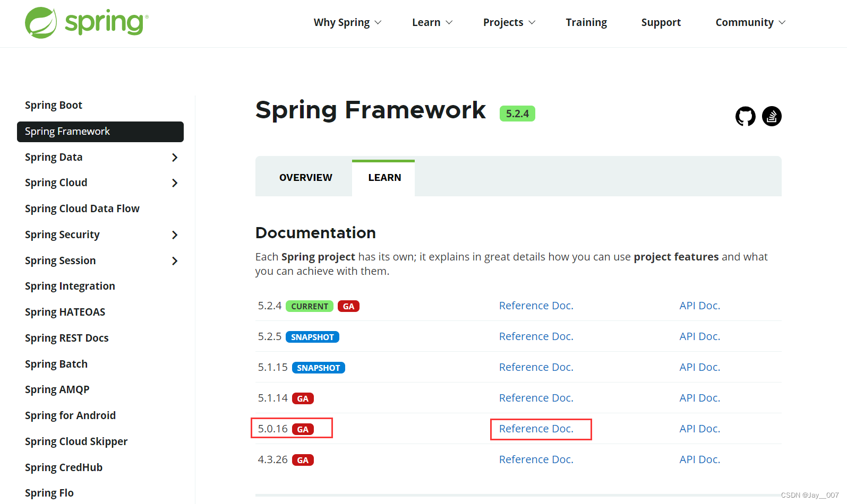Image resolution: width=847 pixels, height=504 pixels.
Task: Expand the Learn dropdown menu
Action: coord(432,22)
